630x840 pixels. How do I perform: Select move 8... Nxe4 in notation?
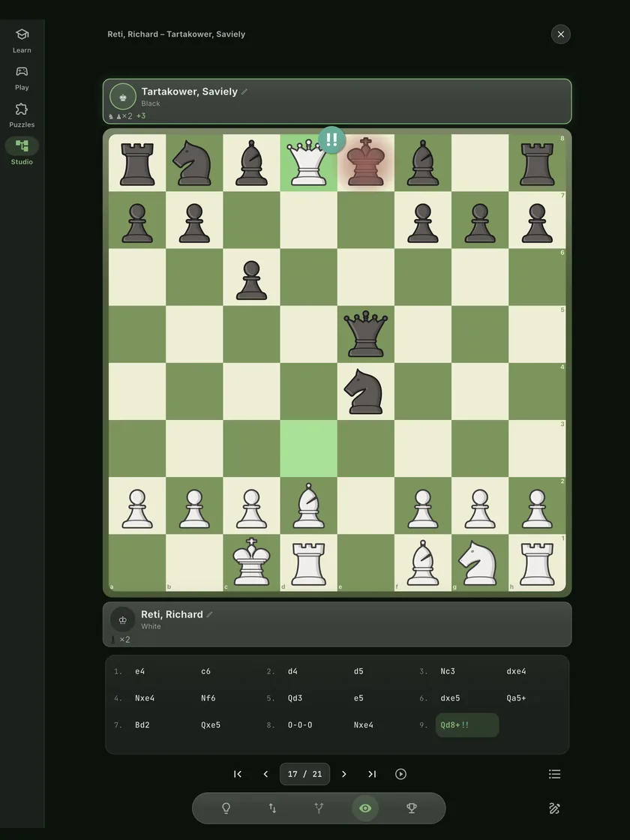pos(363,724)
